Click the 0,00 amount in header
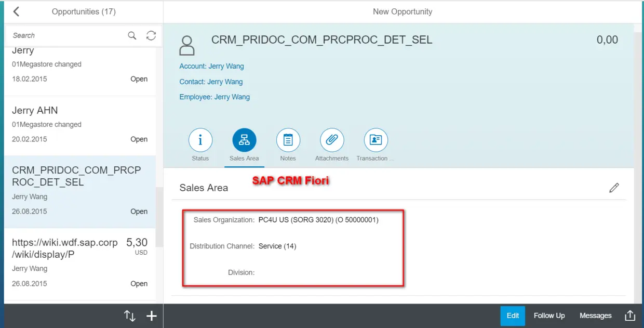 [607, 40]
